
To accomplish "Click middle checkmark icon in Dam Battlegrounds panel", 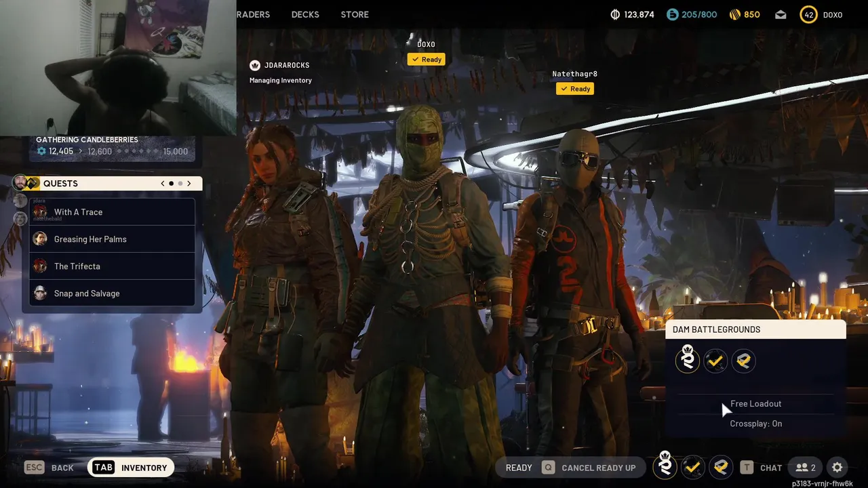I will pyautogui.click(x=715, y=361).
